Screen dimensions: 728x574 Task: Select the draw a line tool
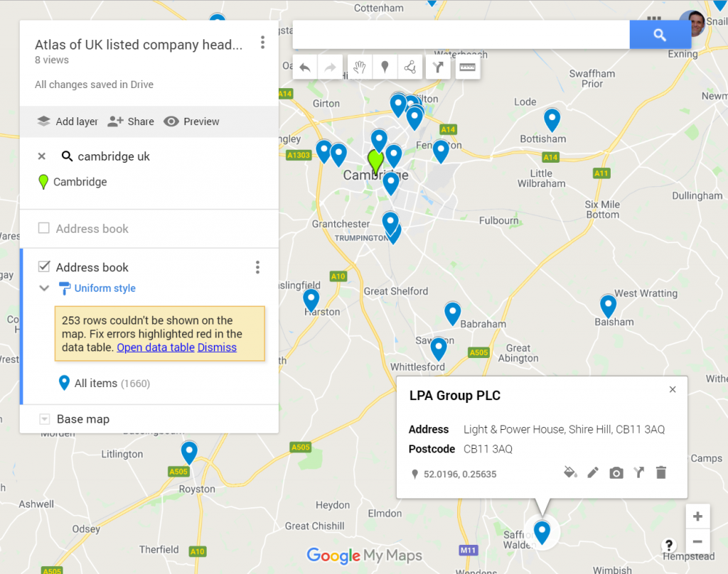410,67
